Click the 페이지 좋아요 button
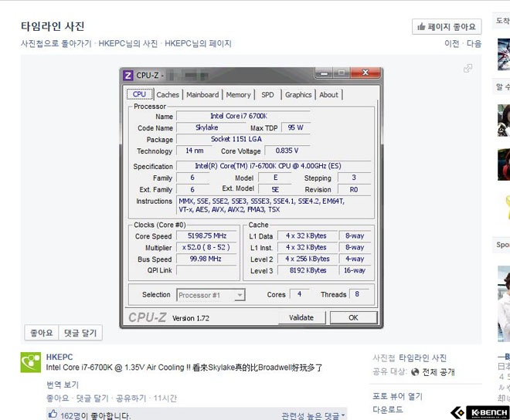This screenshot has width=510, height=420. [447, 27]
